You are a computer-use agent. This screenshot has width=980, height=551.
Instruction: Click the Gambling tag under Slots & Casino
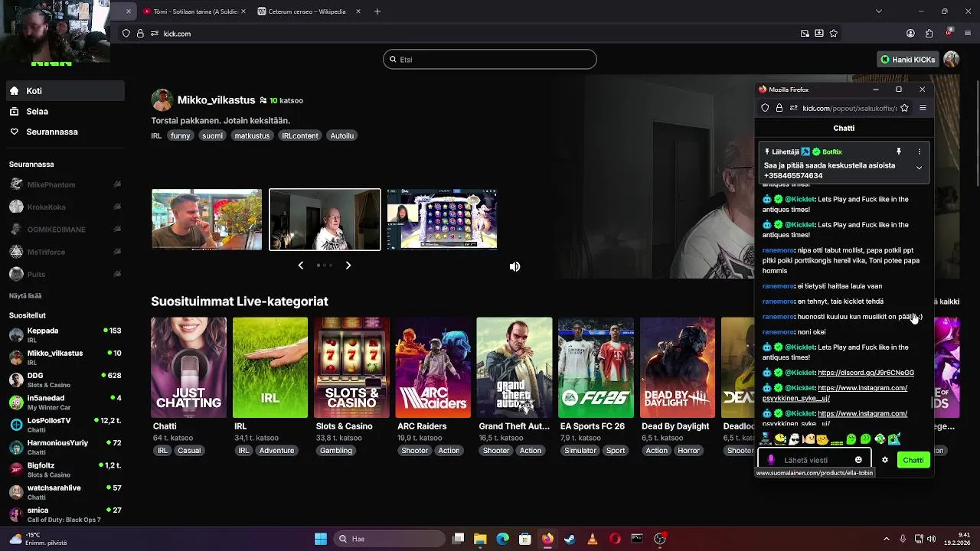pos(336,451)
